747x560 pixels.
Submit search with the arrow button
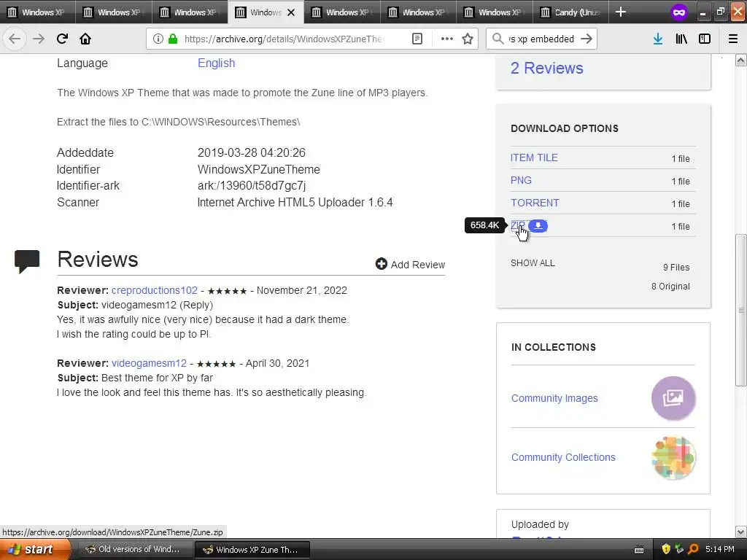click(x=587, y=39)
